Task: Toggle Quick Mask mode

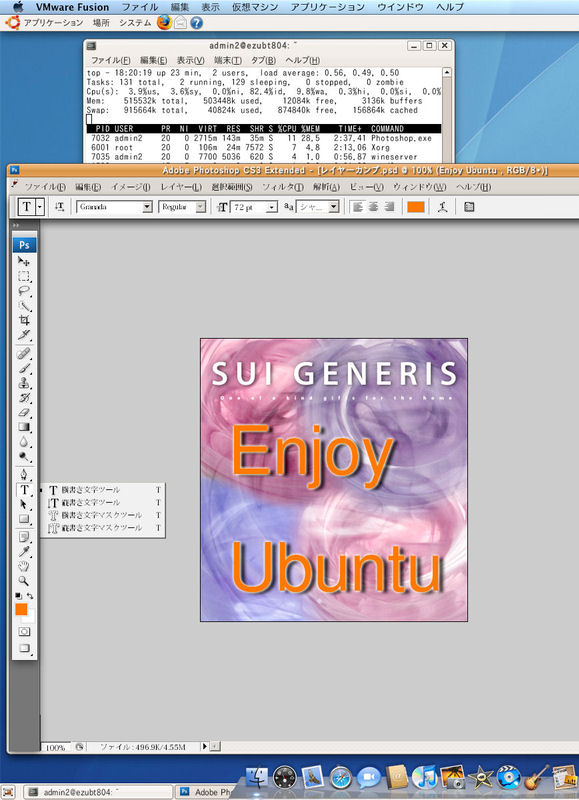Action: 24,632
